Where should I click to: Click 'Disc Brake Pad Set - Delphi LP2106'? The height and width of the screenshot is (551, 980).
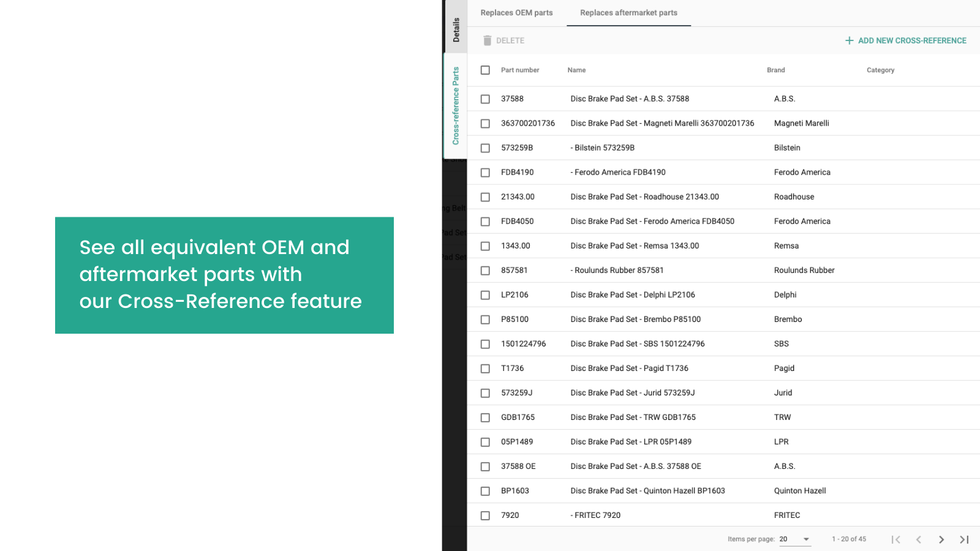click(633, 294)
